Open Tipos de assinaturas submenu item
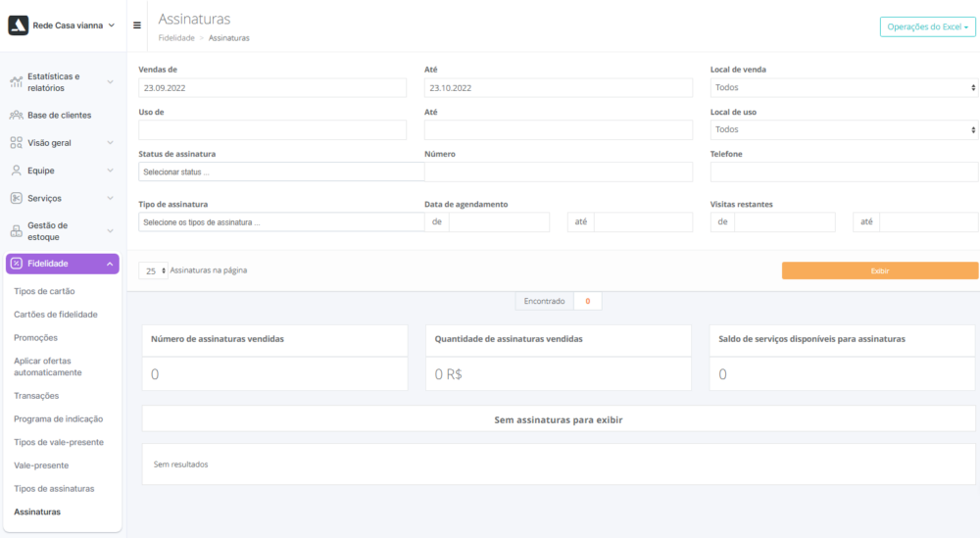This screenshot has width=980, height=538. [54, 489]
